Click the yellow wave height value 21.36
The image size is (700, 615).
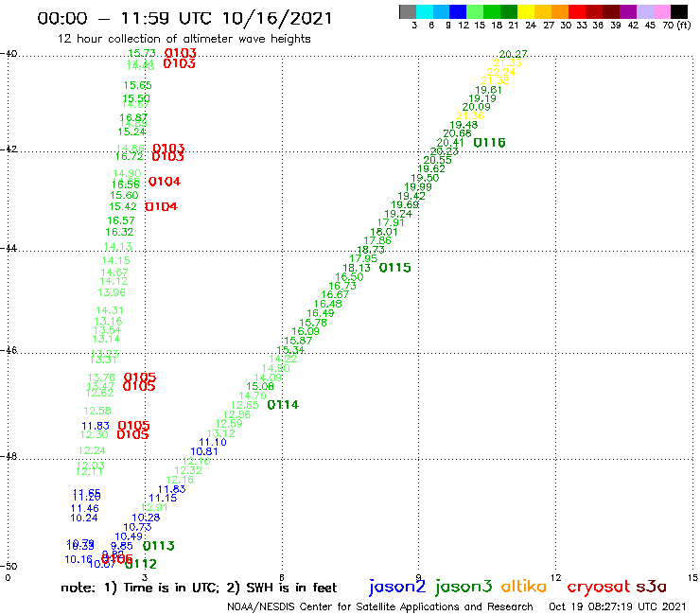tap(469, 115)
